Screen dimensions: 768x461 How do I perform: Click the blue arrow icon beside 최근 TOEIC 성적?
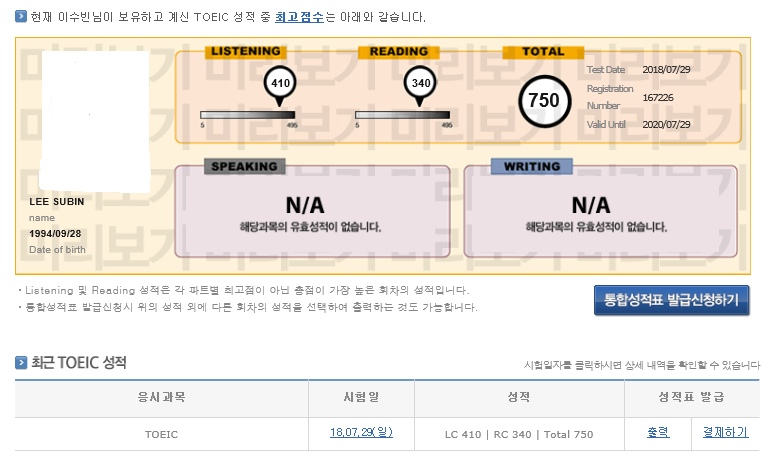tap(21, 363)
